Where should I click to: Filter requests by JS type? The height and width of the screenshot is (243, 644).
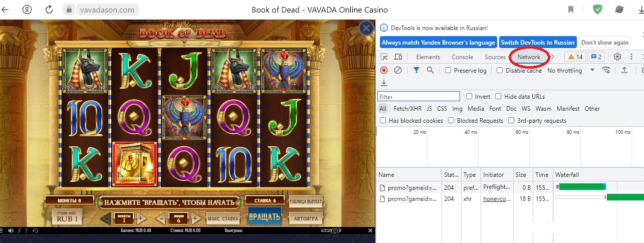point(430,109)
